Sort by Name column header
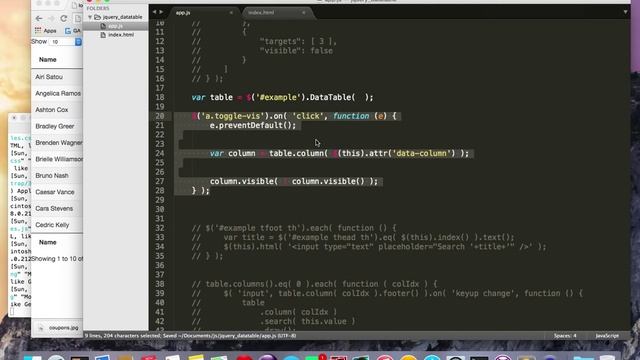The height and width of the screenshot is (360, 640). (x=47, y=60)
